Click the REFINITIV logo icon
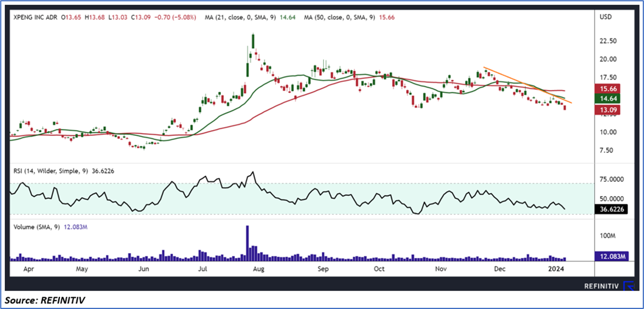This screenshot has height=309, width=644. click(628, 285)
